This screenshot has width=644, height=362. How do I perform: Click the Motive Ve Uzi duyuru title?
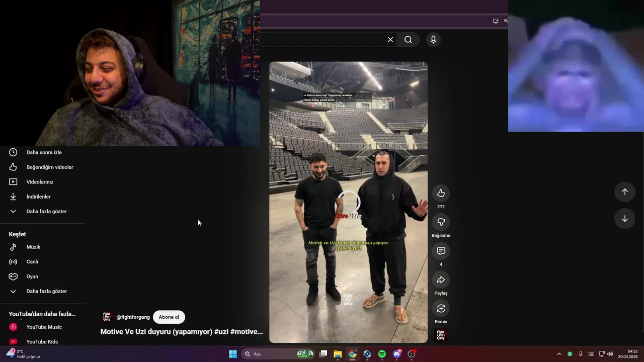click(181, 332)
